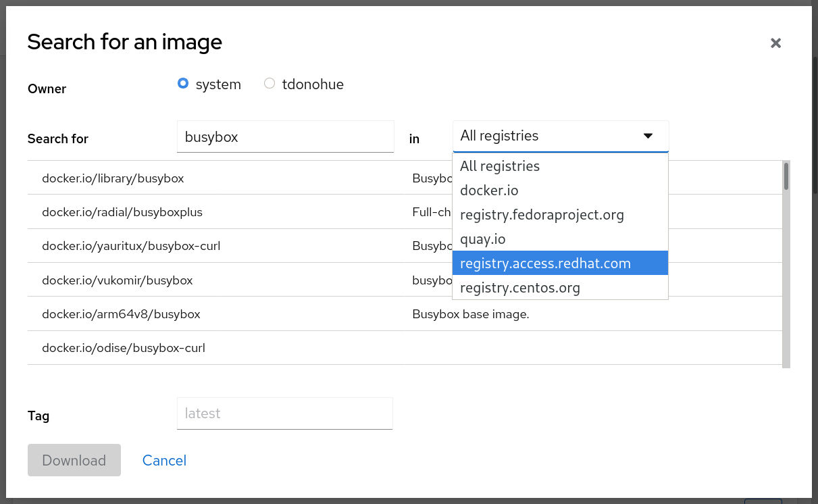
Task: Choose All registries from the list
Action: click(560, 166)
